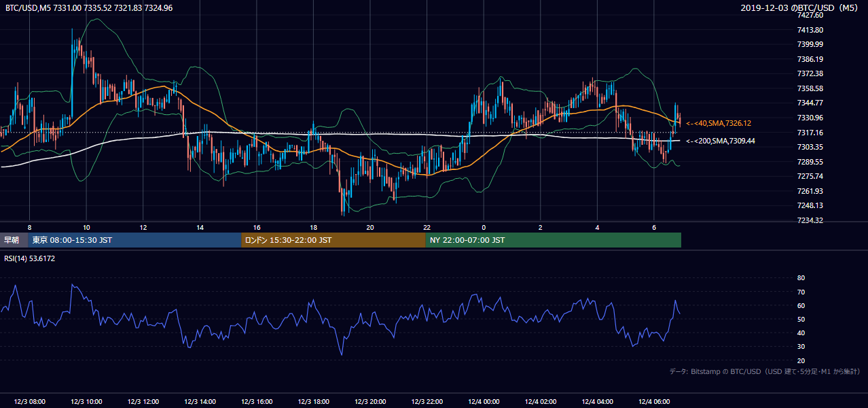
Task: Click hour label 22 under price chart
Action: click(427, 227)
